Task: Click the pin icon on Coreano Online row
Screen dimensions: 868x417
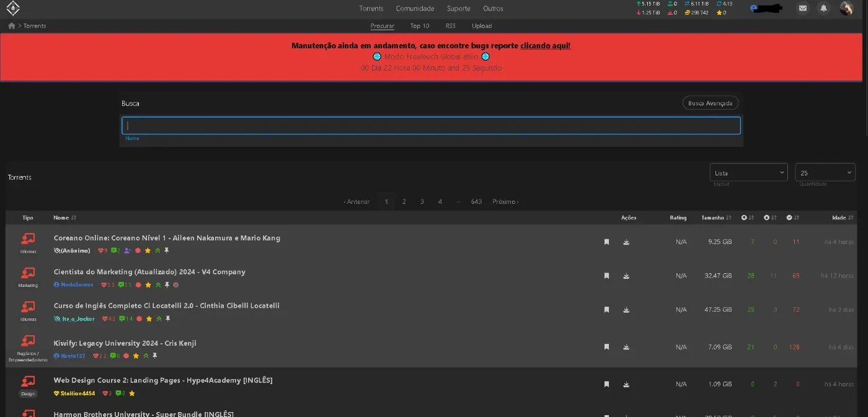Action: click(167, 251)
